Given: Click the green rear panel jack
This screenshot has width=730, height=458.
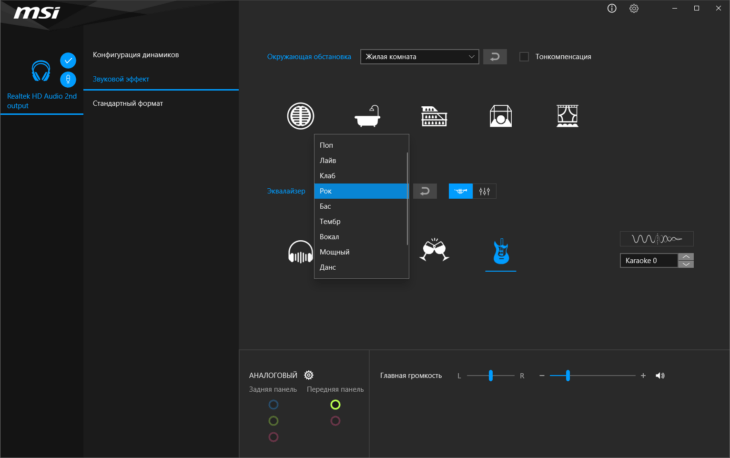Looking at the screenshot, I should point(273,421).
